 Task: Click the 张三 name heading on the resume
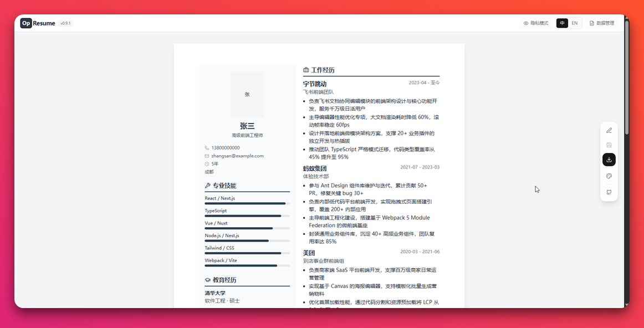tap(246, 126)
